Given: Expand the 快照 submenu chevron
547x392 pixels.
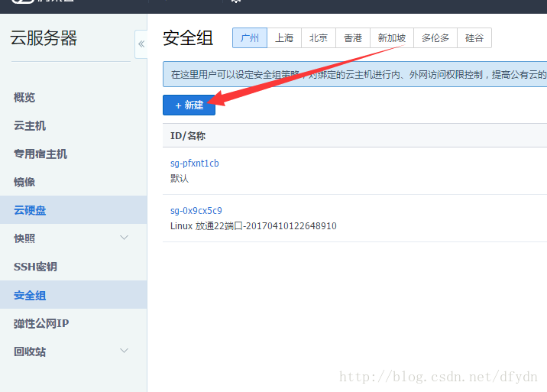Looking at the screenshot, I should point(125,238).
